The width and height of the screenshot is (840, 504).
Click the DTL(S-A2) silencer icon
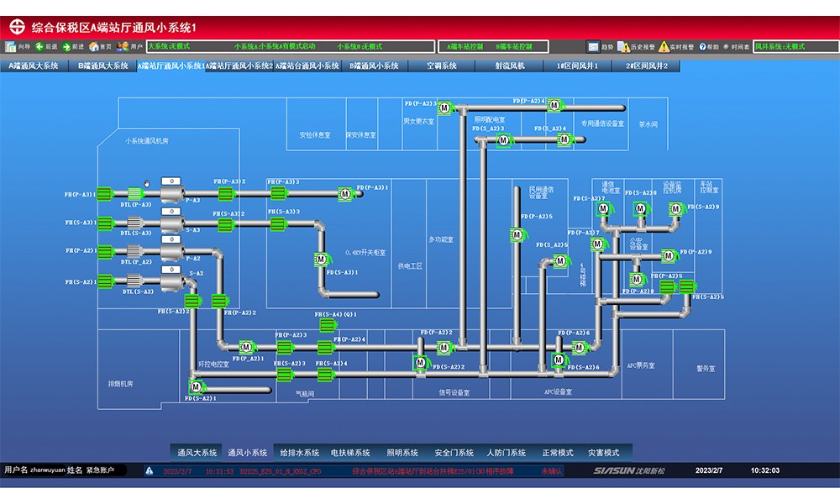[x=135, y=281]
